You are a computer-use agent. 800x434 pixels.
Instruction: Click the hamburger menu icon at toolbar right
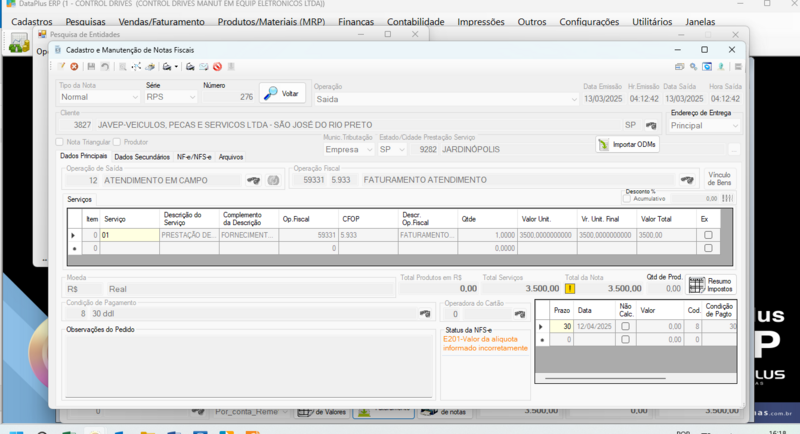pyautogui.click(x=738, y=66)
